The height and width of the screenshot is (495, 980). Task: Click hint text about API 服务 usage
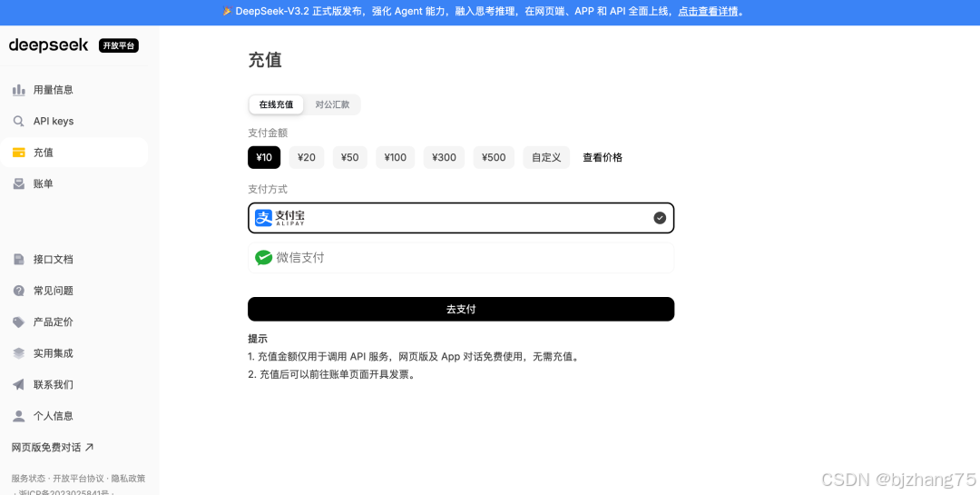pyautogui.click(x=415, y=357)
